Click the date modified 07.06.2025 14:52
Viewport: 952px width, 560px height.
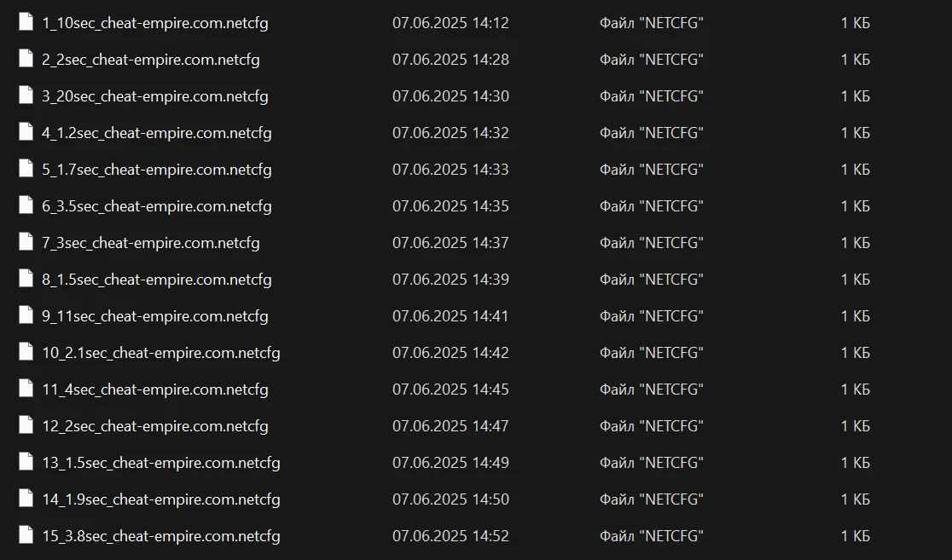[450, 536]
